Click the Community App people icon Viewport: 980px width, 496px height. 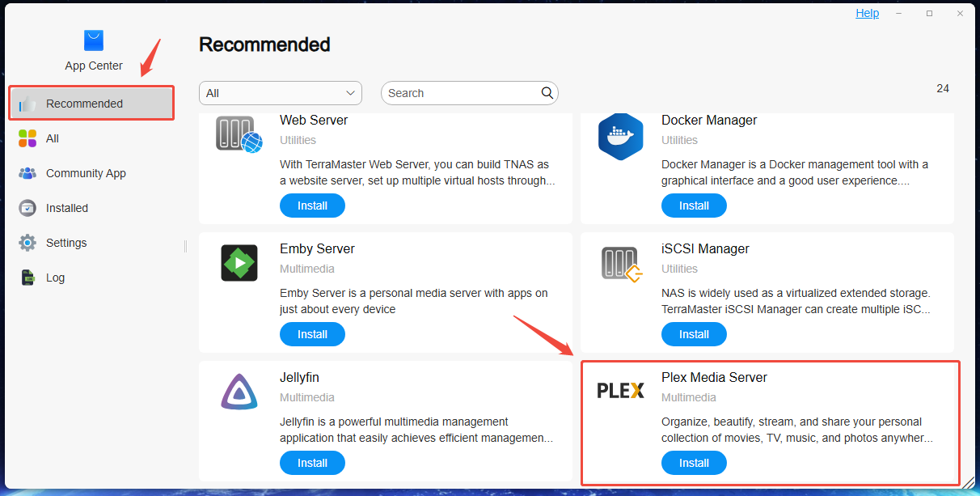point(27,173)
